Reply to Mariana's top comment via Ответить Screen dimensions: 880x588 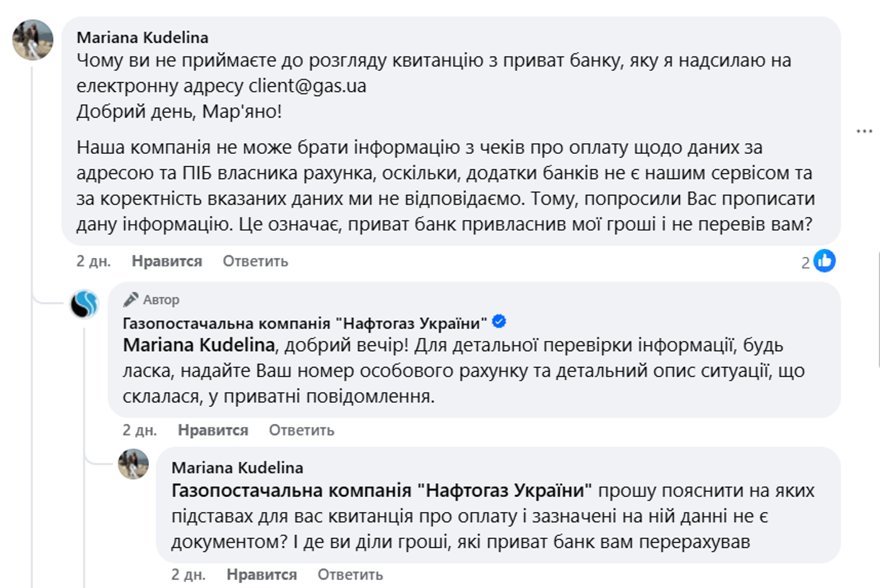[x=255, y=261]
